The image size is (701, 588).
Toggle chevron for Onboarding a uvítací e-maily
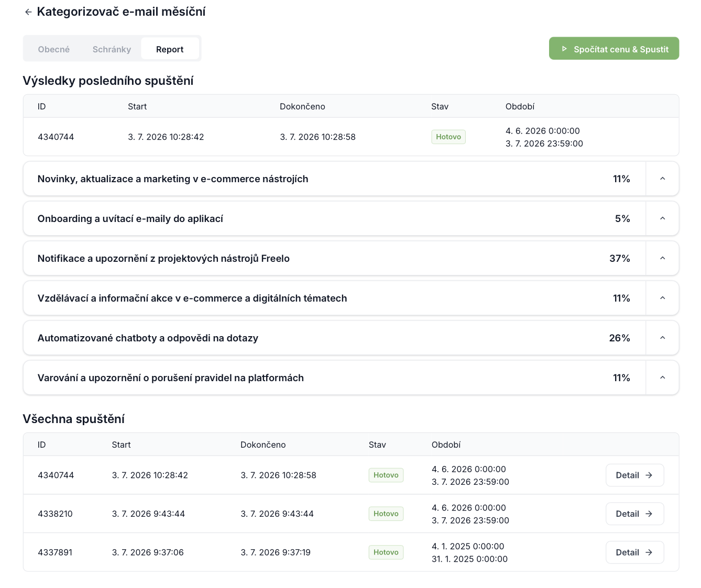click(x=662, y=219)
